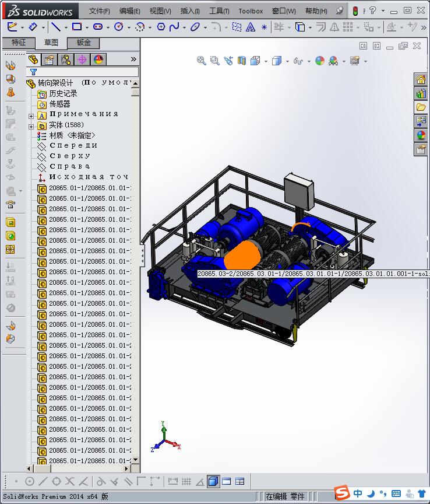
Task: Open the 工具(T) menu
Action: (x=219, y=11)
